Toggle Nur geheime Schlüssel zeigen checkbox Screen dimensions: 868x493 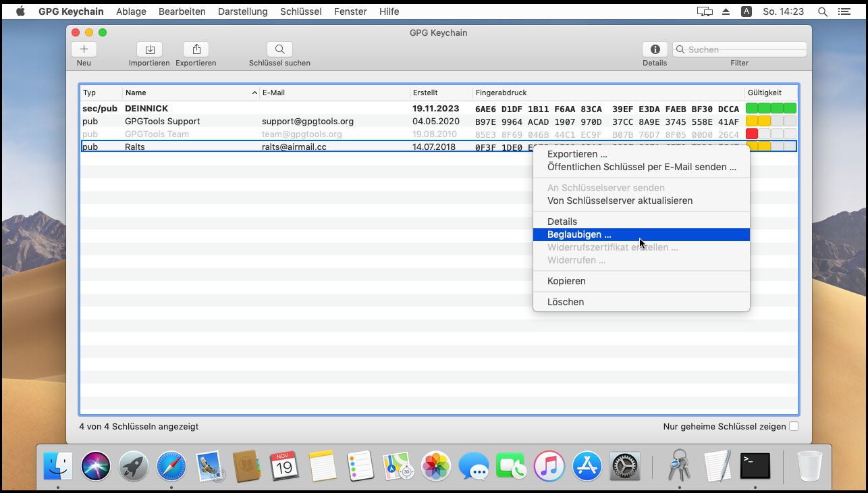[x=794, y=426]
